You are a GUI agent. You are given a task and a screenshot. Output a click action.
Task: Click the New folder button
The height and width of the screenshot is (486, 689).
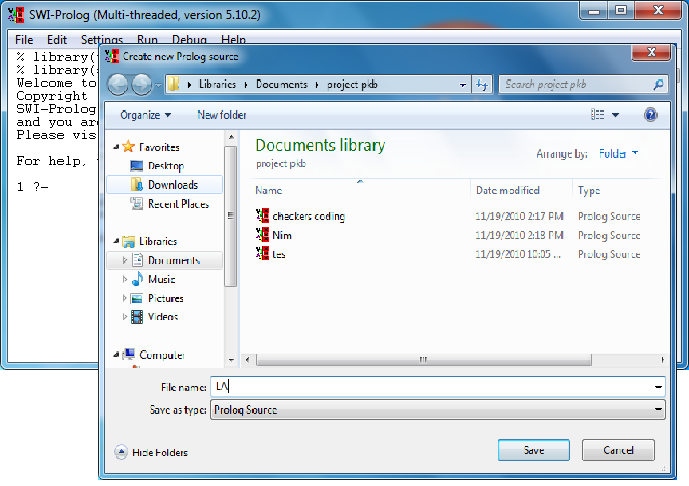[221, 115]
